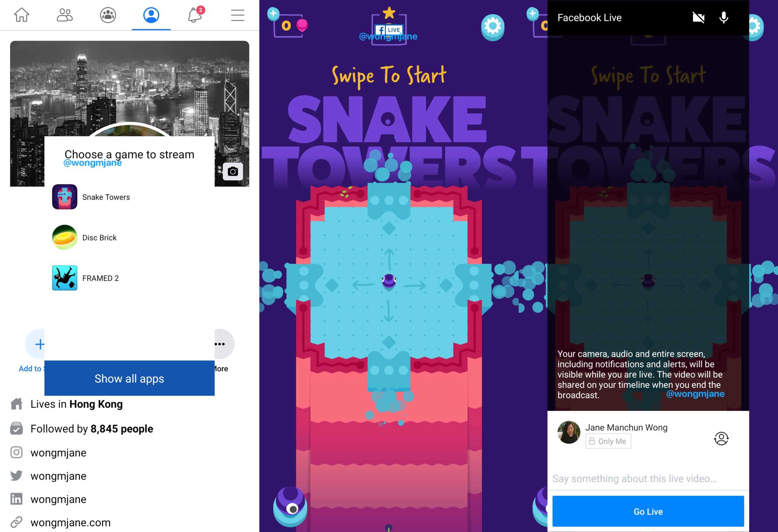Click the camera icon on profile
Image resolution: width=778 pixels, height=532 pixels.
234,171
